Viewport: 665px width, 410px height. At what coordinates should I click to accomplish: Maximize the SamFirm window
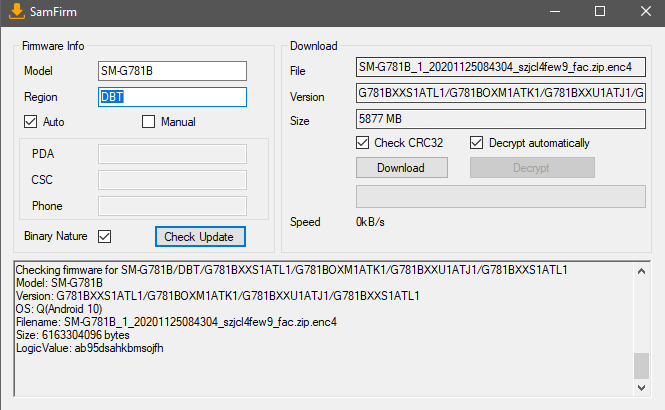[599, 11]
